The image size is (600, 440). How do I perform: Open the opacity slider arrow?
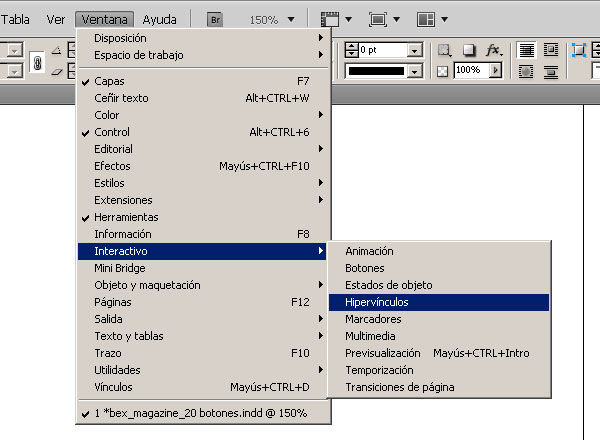496,70
